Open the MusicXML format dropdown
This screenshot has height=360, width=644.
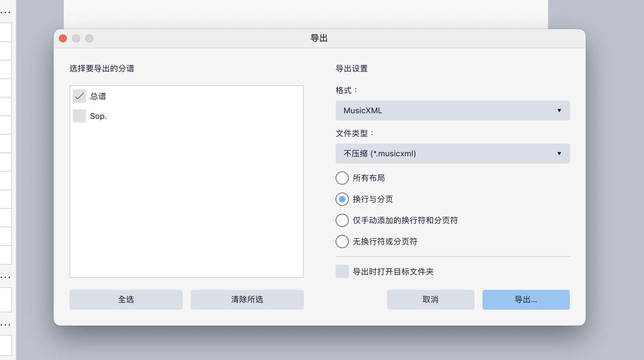[452, 111]
